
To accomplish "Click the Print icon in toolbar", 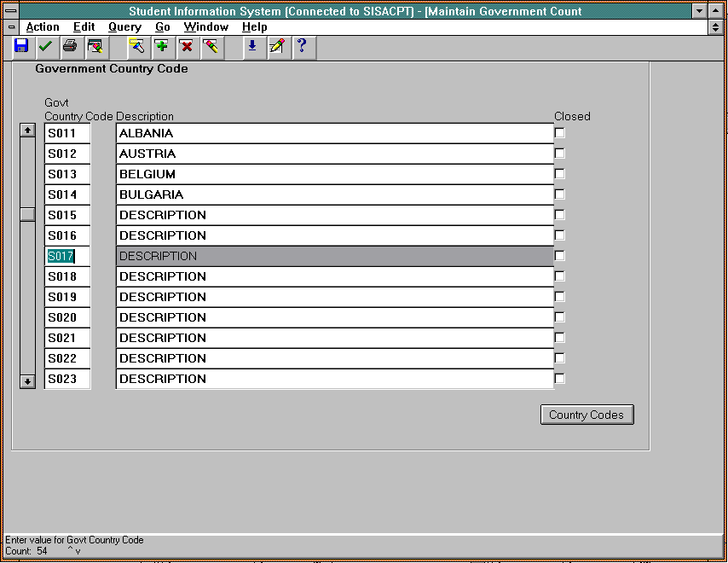I will coord(70,46).
